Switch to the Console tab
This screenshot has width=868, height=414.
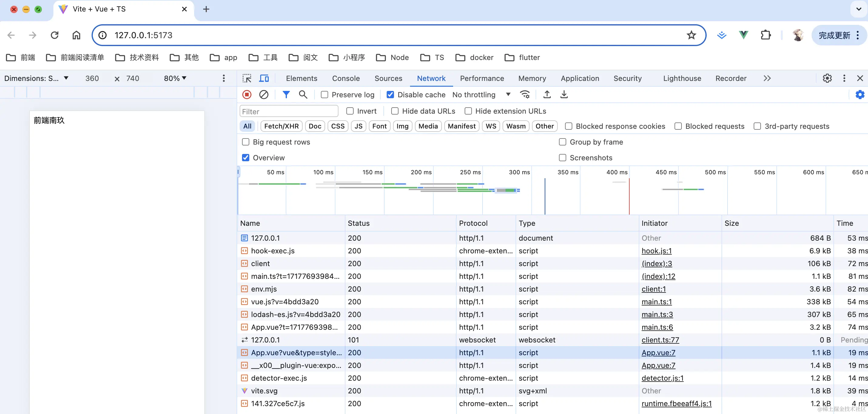[346, 78]
